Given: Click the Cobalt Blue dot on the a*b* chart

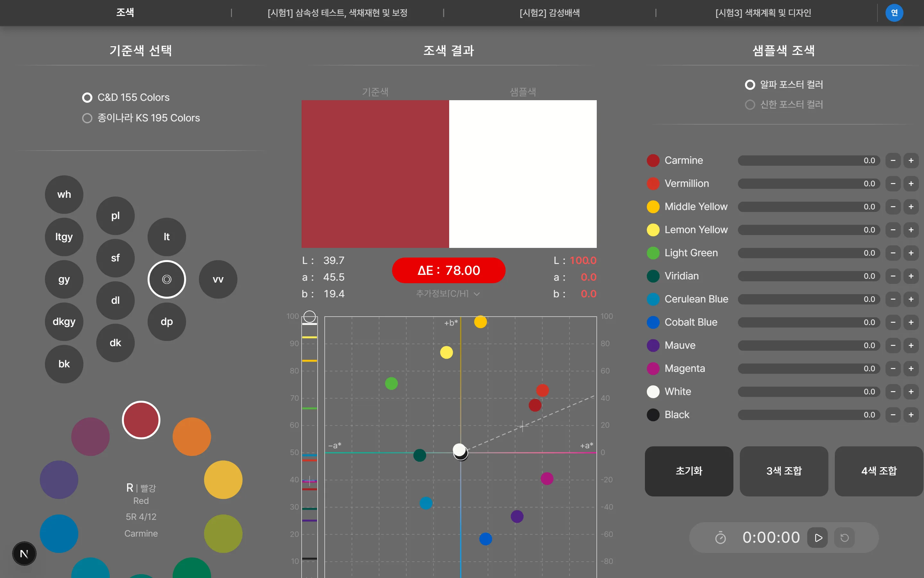Looking at the screenshot, I should 486,539.
